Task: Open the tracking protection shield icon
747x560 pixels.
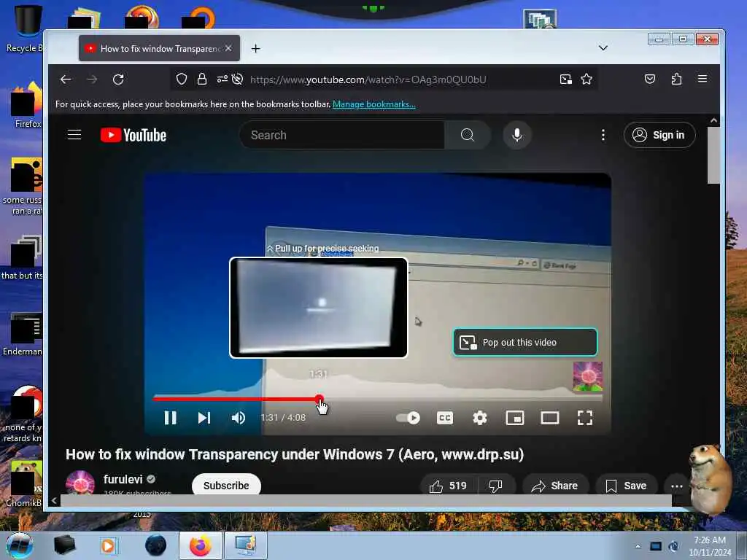Action: tap(182, 79)
